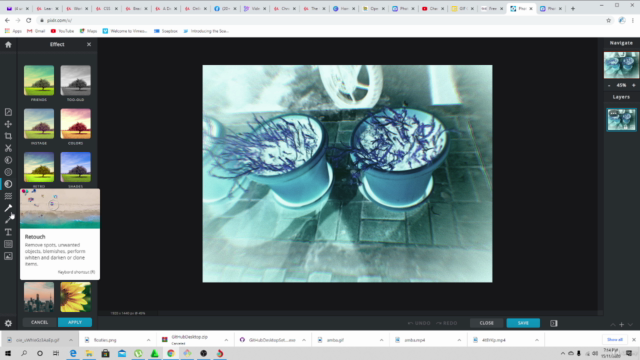The height and width of the screenshot is (360, 640).
Task: Select the Arrange move tool
Action: tap(8, 124)
